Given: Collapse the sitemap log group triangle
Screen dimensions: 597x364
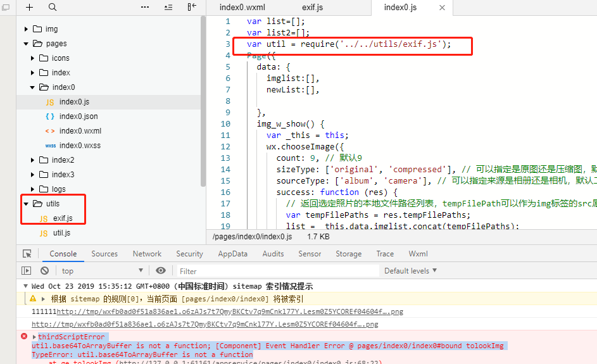Looking at the screenshot, I should click(25, 286).
